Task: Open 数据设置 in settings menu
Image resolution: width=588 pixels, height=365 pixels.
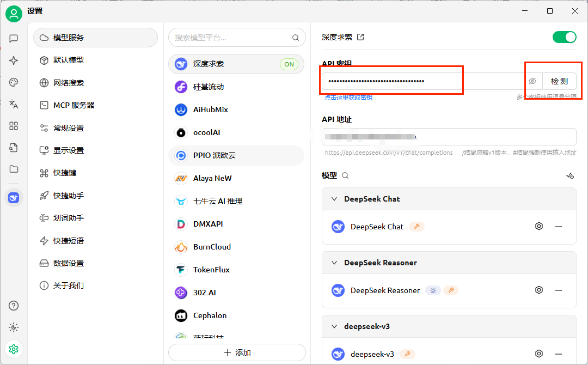Action: [96, 263]
